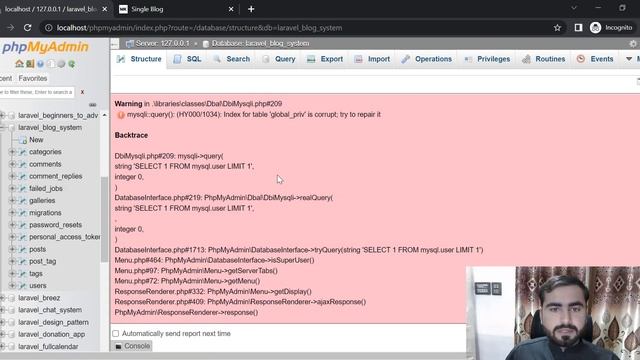Screen dimensions: 640x360
Task: Click the database filter input field
Action: point(37,92)
